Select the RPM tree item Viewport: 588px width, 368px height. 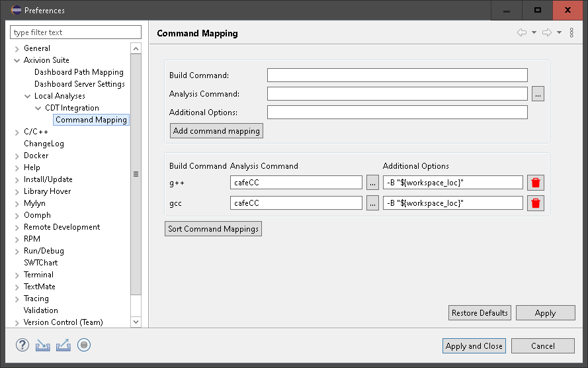(x=32, y=239)
